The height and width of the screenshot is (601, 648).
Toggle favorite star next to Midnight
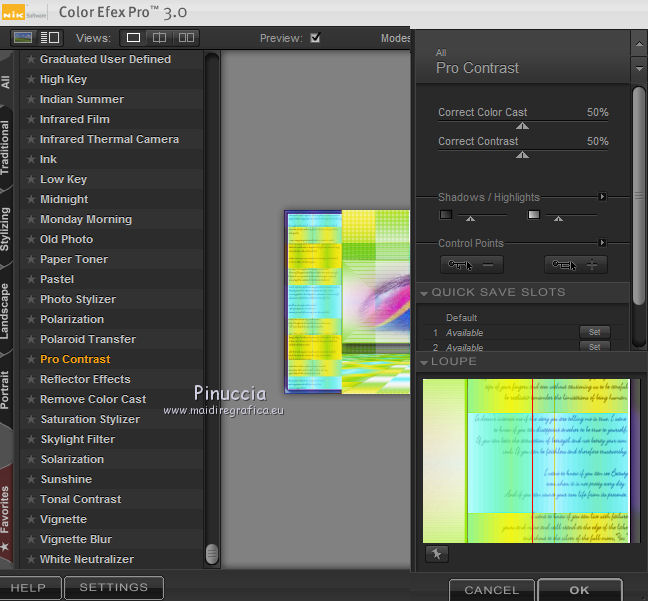tap(30, 199)
